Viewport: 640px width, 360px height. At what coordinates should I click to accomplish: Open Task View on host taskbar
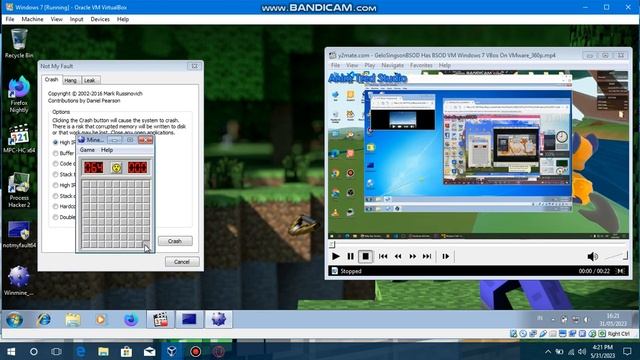[x=56, y=351]
